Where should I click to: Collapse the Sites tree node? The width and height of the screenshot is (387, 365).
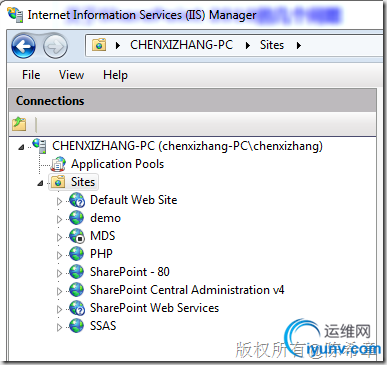pyautogui.click(x=40, y=183)
